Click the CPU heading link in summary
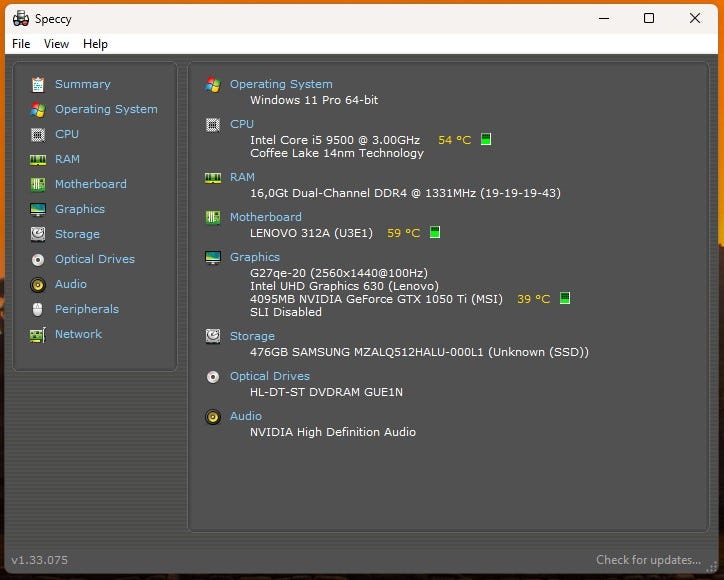This screenshot has height=580, width=724. 242,124
